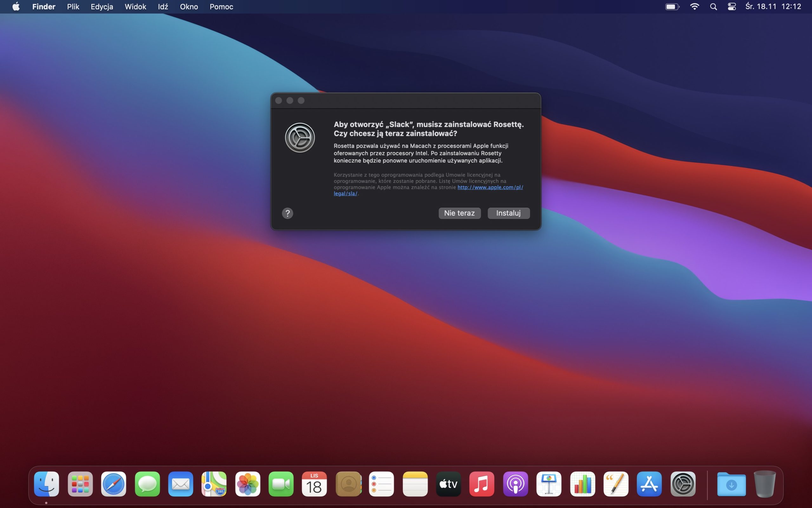Launch FaceTime from the Dock
Image resolution: width=812 pixels, height=508 pixels.
point(281,484)
